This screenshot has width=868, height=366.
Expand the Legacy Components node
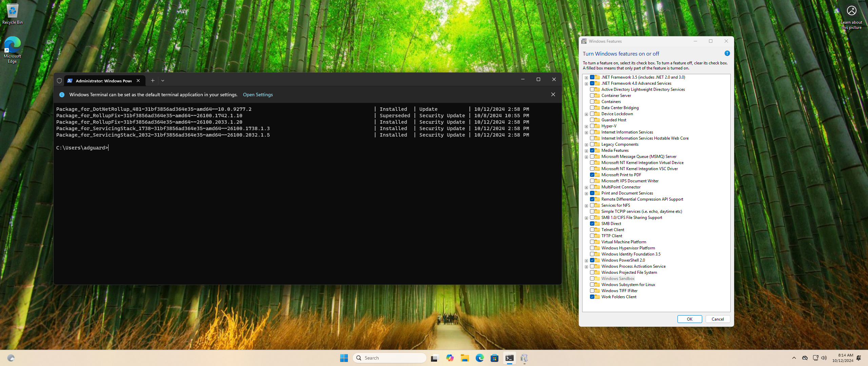586,145
